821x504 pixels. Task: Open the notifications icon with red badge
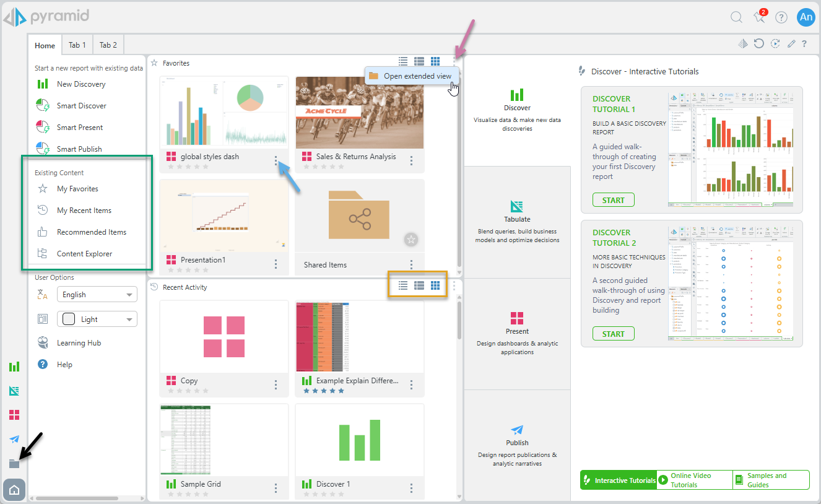tap(759, 17)
